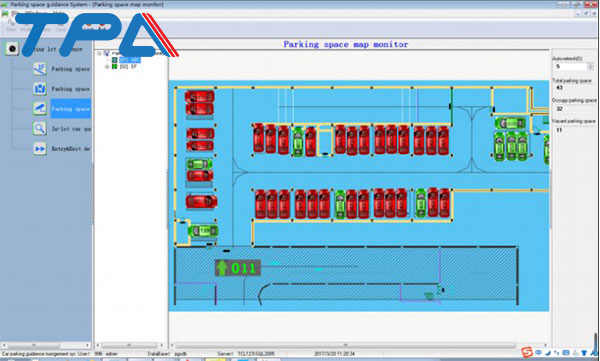Click the Occupy parking space value 32
Viewport: 600px width, 361px height.
pos(559,109)
